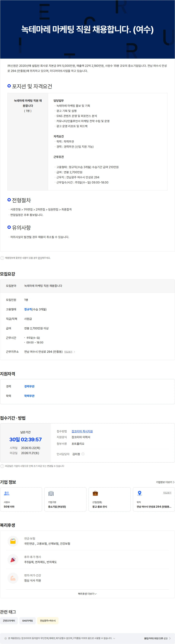This screenshot has height=644, width=175.
Task: Expand 인사담당자 김미정 plus icon
Action: coord(83,454)
